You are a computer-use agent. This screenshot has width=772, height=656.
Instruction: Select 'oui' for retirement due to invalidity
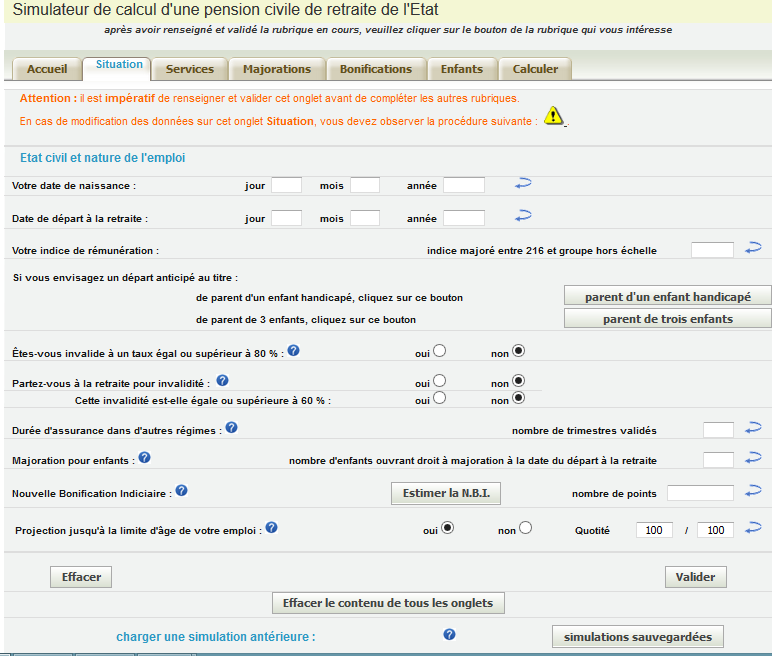point(439,381)
